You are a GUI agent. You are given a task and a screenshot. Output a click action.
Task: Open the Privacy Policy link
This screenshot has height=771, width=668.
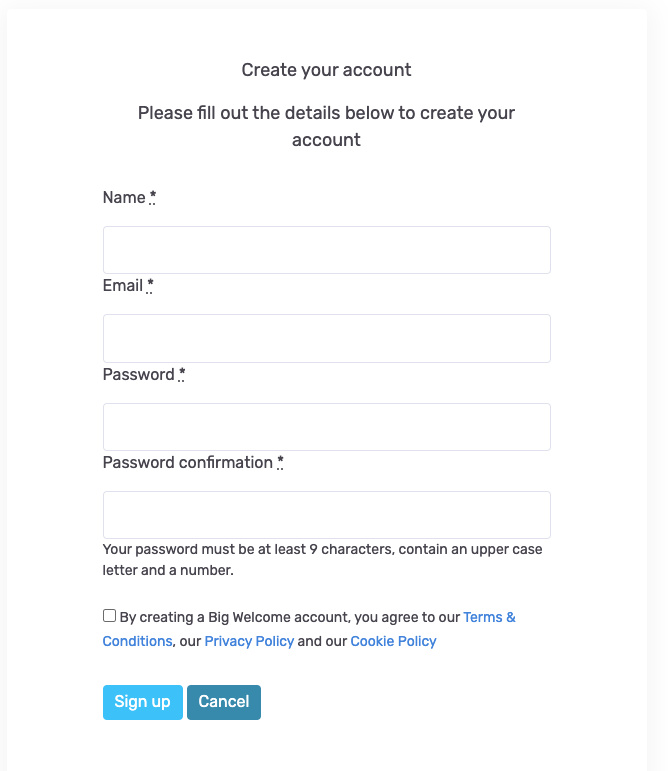coord(249,641)
